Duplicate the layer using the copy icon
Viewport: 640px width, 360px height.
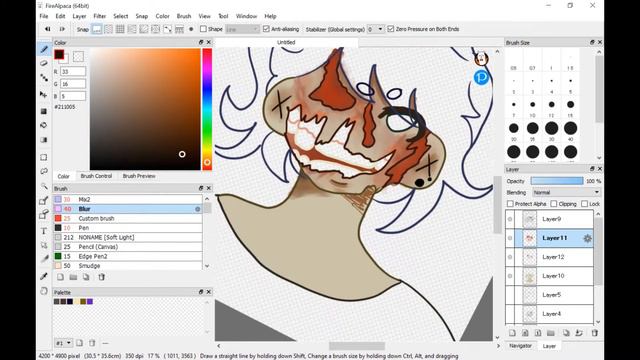click(x=566, y=333)
